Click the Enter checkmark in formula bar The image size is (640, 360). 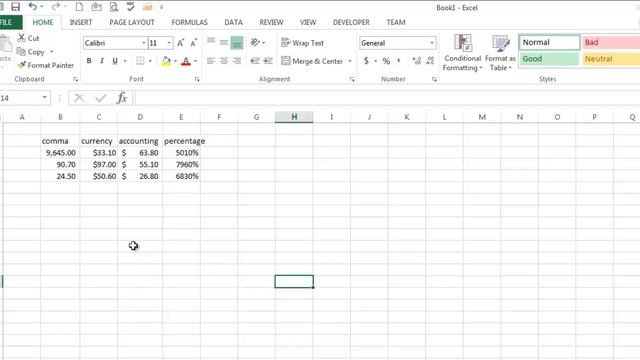[x=100, y=98]
